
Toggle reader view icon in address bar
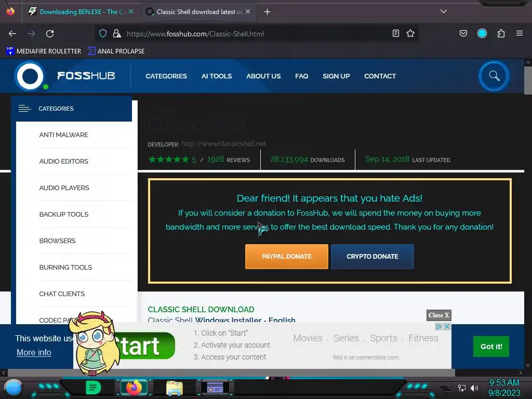395,33
